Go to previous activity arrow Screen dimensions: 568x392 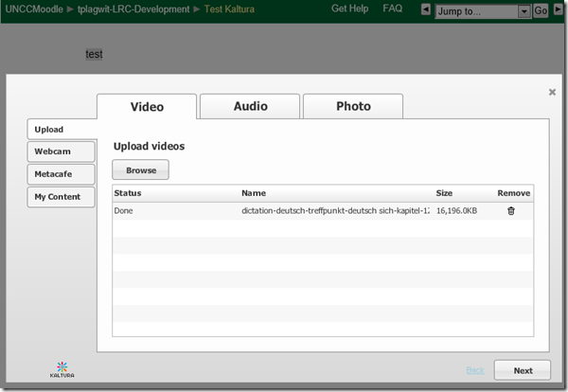coord(425,10)
